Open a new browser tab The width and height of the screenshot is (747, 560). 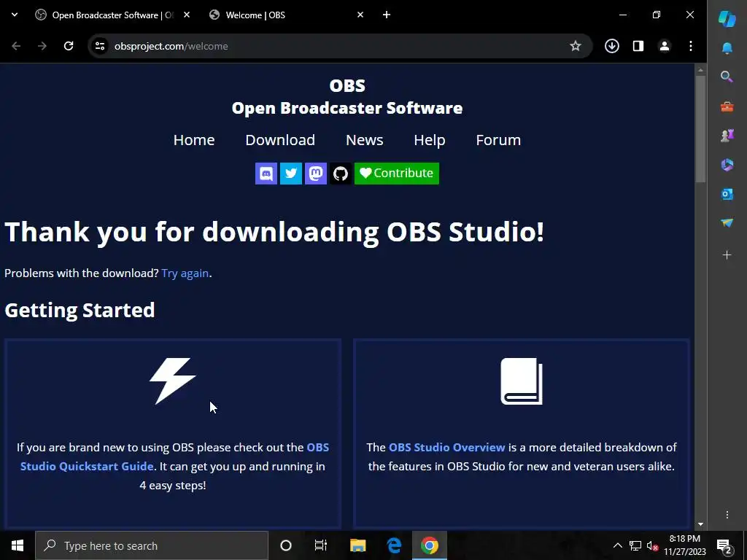click(387, 15)
